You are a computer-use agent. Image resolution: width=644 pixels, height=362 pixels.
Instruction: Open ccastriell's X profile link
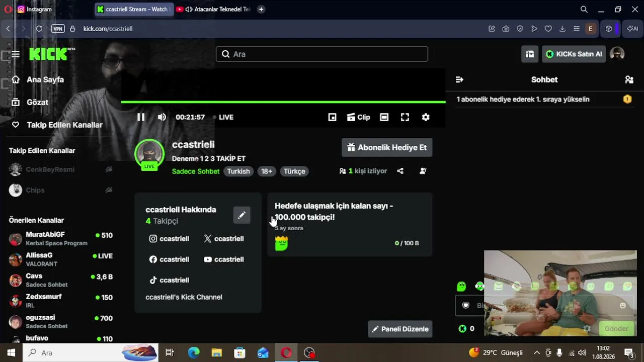[224, 239]
